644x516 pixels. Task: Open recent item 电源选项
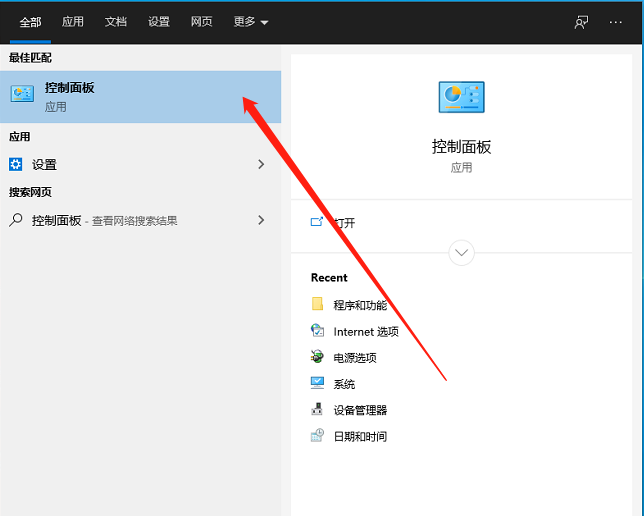tap(355, 358)
